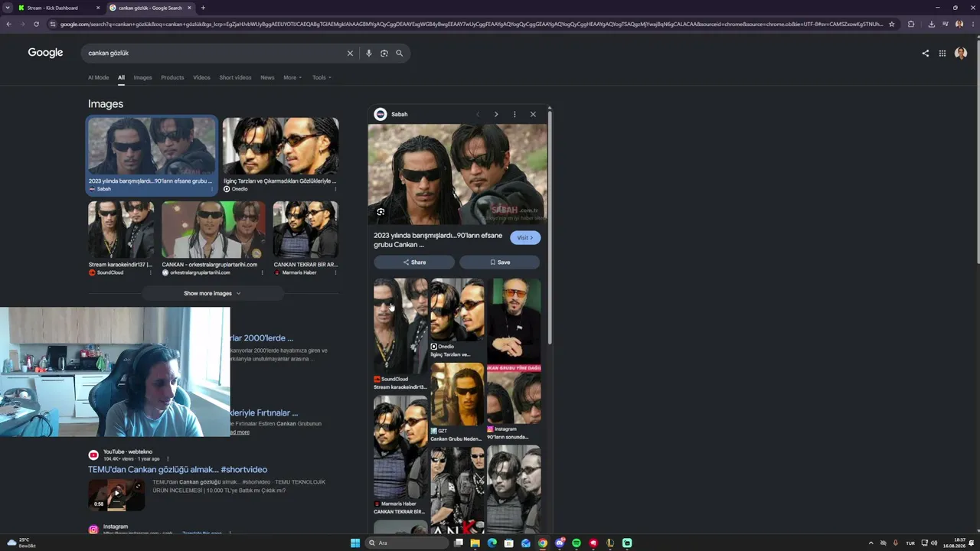Show hidden system tray icons chevron

(x=871, y=543)
